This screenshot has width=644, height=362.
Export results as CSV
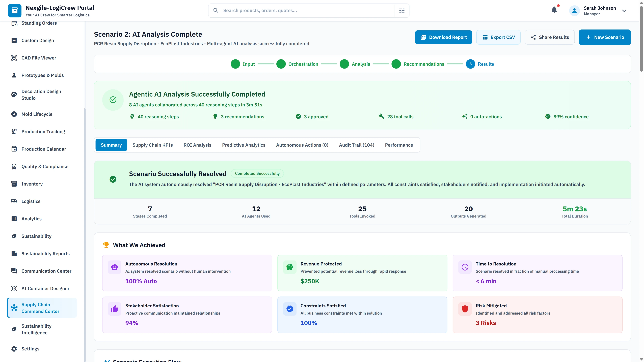[x=498, y=37]
